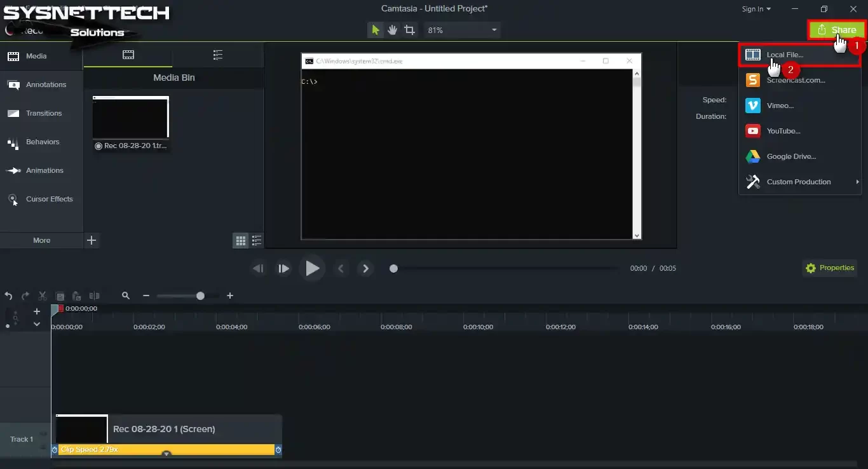
Task: Jump to next marker with right chevron
Action: (365, 269)
